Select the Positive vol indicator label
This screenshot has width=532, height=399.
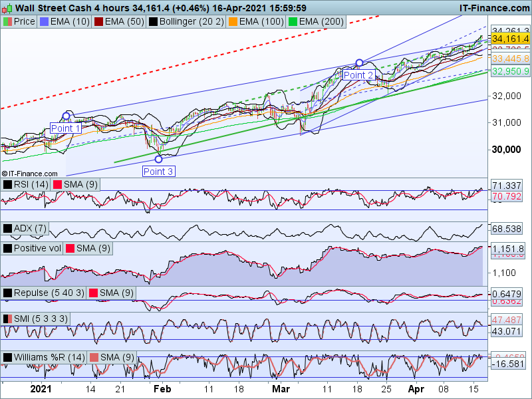point(37,248)
